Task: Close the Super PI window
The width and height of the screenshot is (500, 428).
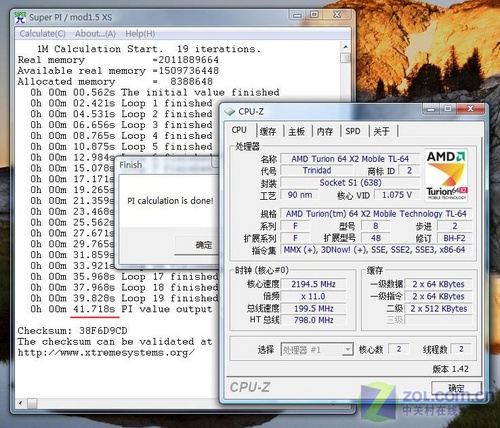Action: (x=337, y=14)
